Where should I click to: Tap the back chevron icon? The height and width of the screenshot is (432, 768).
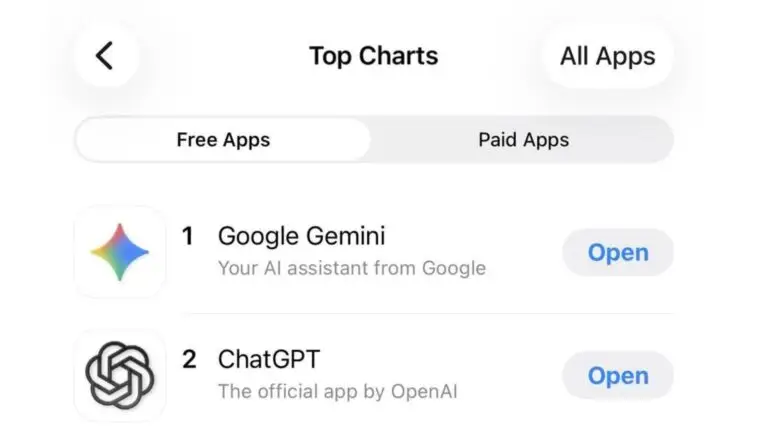click(x=105, y=56)
